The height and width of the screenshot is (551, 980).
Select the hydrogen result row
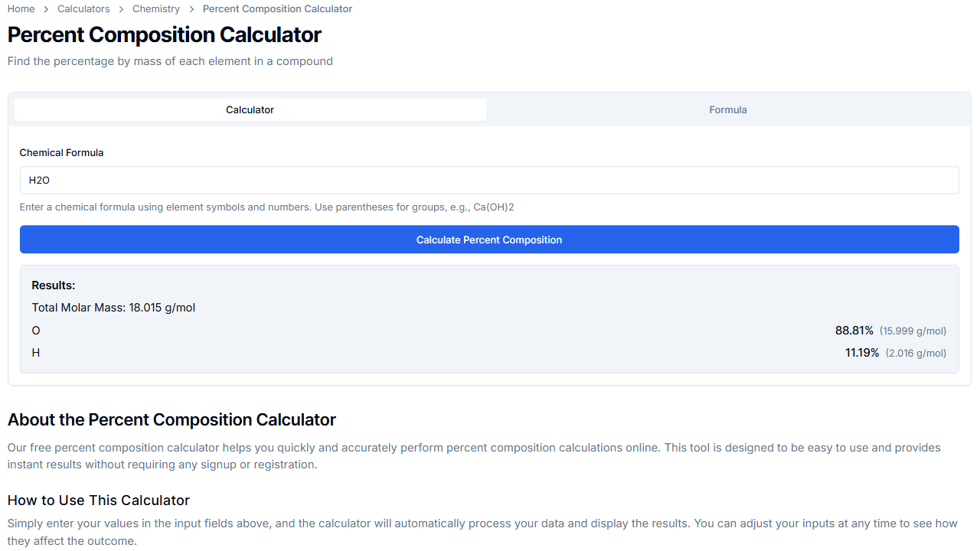[x=489, y=353]
